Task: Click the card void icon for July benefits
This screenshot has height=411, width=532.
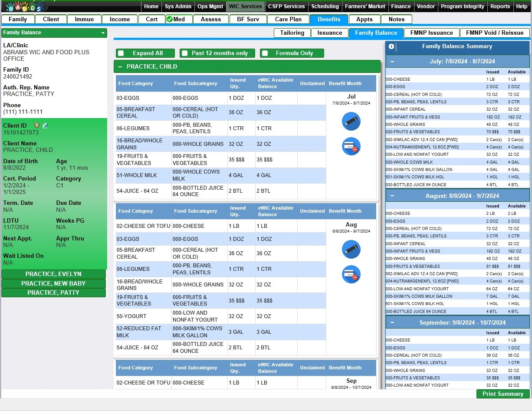Action: pos(351,147)
